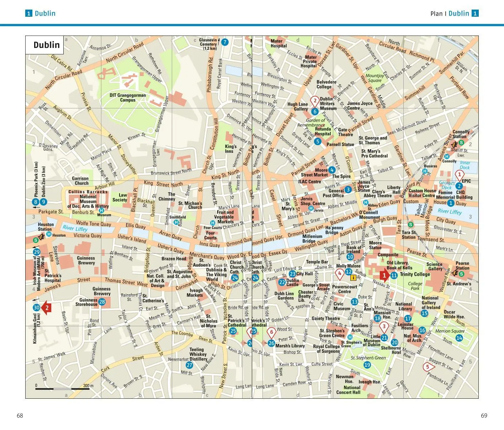
Task: Click the Plan | Dublin header top right
Action: [454, 14]
